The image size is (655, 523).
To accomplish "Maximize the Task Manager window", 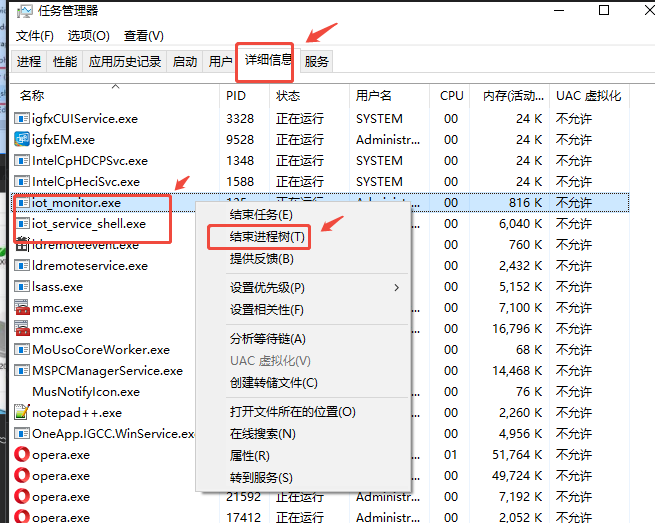I will [x=604, y=10].
